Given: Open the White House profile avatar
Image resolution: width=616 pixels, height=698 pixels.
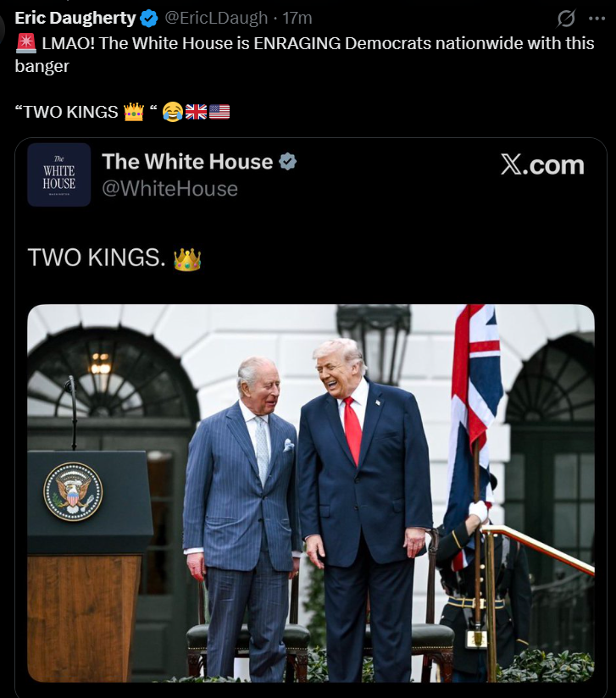Looking at the screenshot, I should (58, 174).
